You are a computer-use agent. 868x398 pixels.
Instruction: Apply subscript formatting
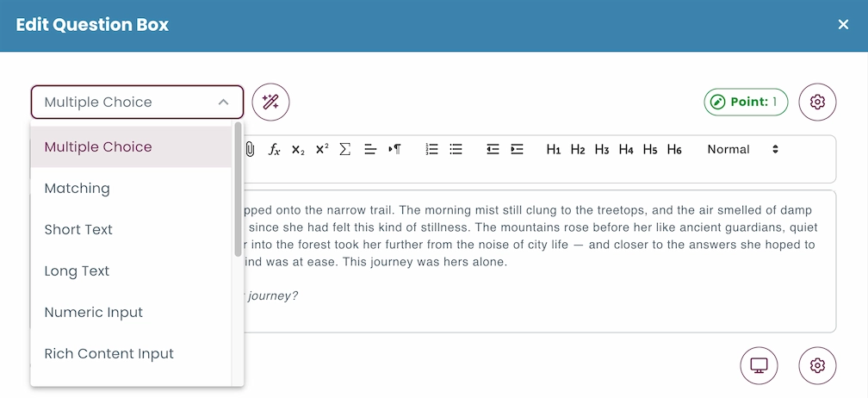point(298,149)
